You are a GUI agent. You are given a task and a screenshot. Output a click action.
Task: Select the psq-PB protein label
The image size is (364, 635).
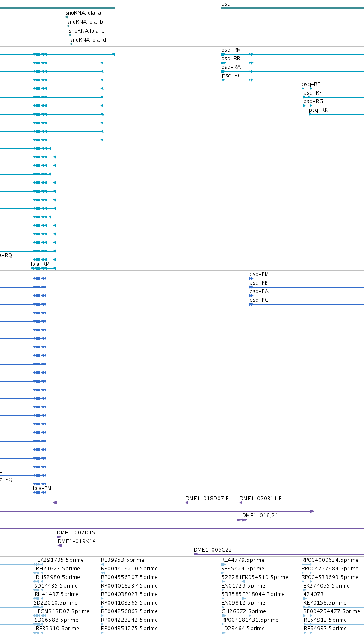259,283
